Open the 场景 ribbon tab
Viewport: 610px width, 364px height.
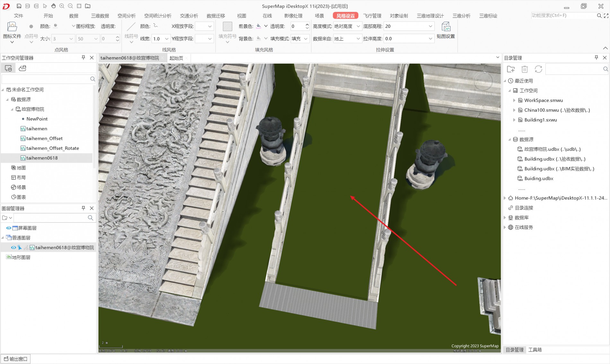click(x=319, y=16)
